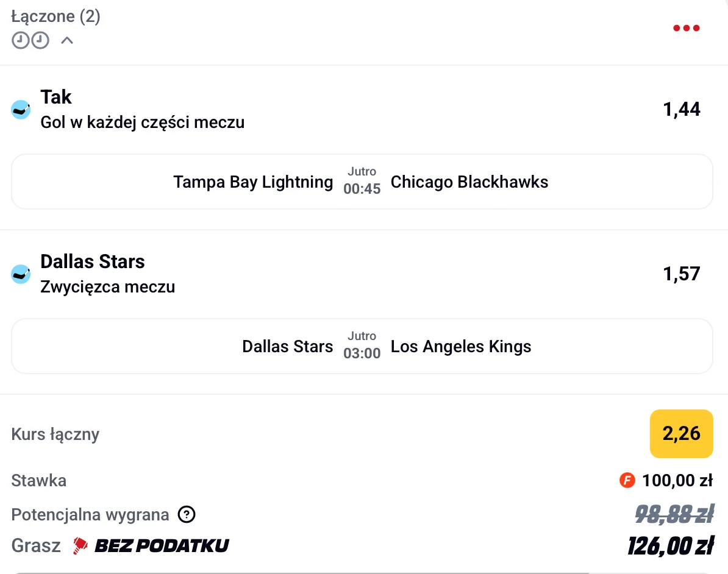
Task: Collapse the Łączone bet slip chevron
Action: 67,41
